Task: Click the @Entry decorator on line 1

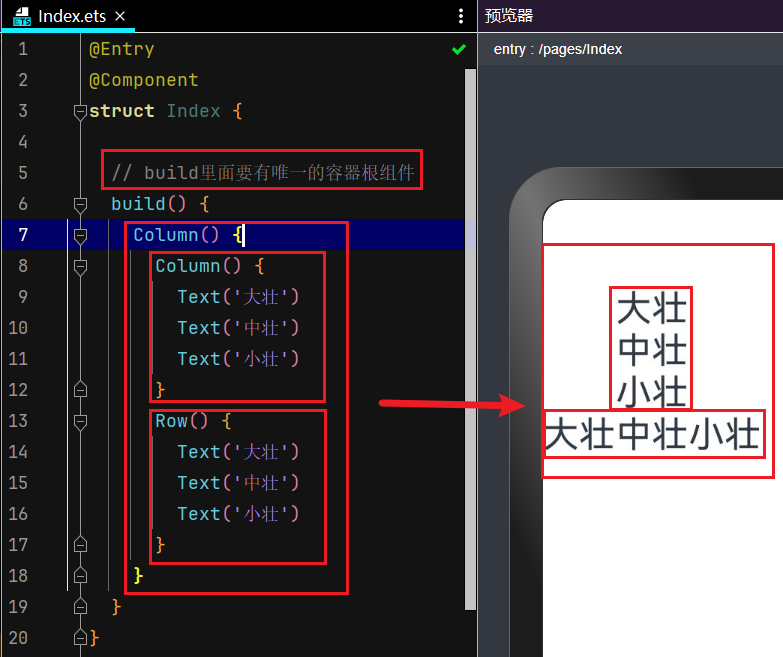Action: pos(121,49)
